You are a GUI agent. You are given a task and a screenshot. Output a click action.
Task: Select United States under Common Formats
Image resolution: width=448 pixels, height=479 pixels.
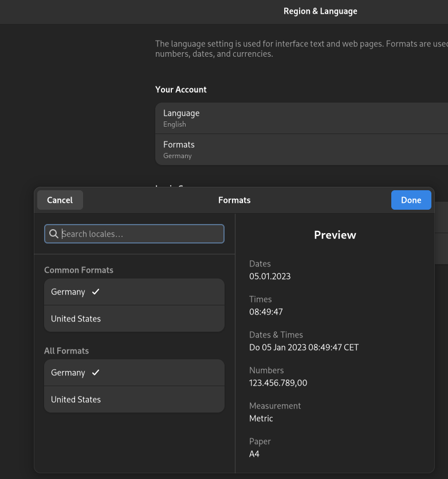[x=134, y=319]
